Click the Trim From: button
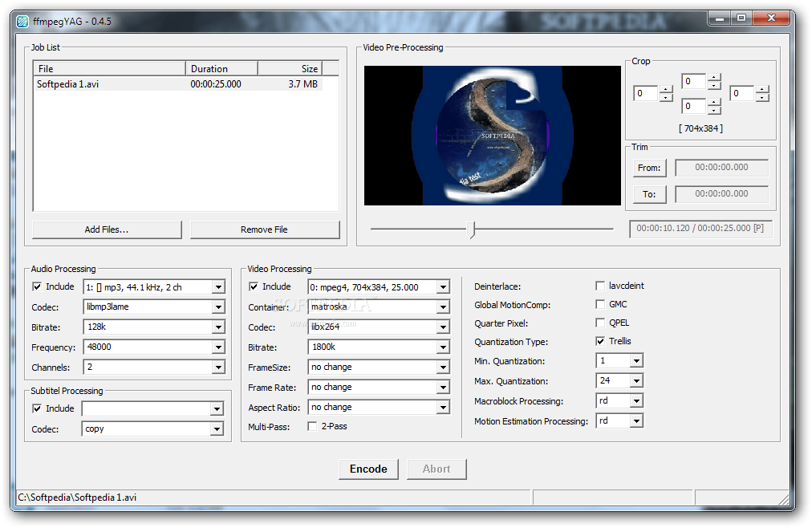Viewport: 812px width, 528px height. [649, 169]
